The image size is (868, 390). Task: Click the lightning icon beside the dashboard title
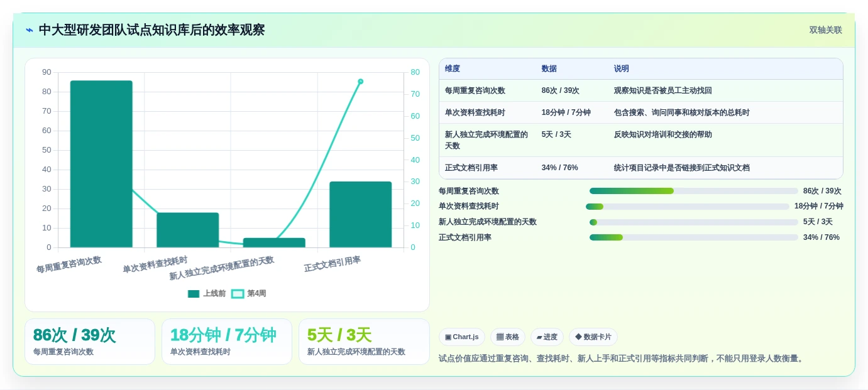coord(30,30)
